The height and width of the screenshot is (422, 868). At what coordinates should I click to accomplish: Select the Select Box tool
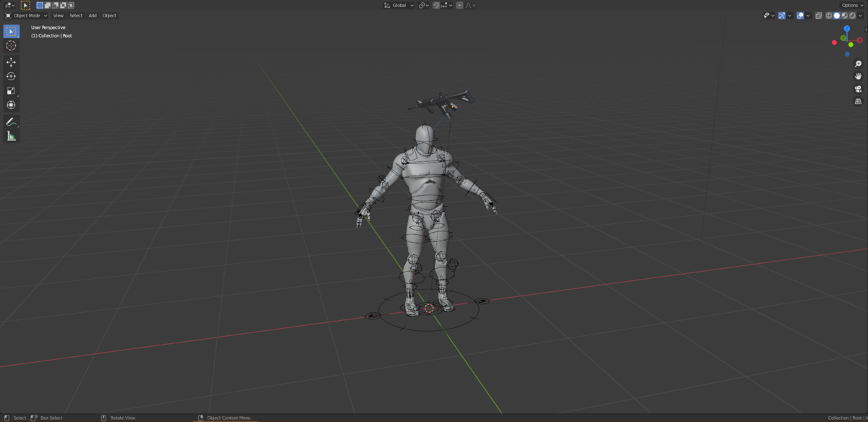click(11, 32)
